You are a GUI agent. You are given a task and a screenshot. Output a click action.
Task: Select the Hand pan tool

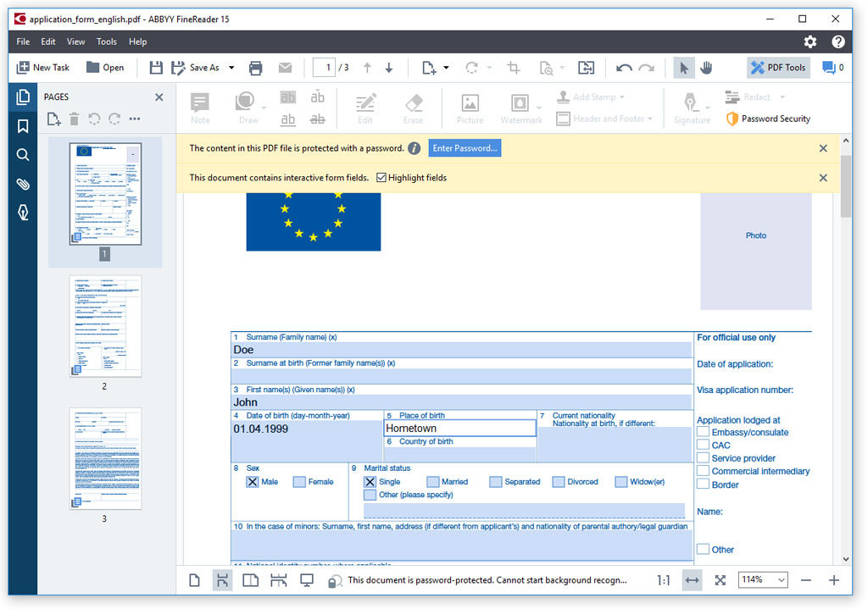coord(706,68)
